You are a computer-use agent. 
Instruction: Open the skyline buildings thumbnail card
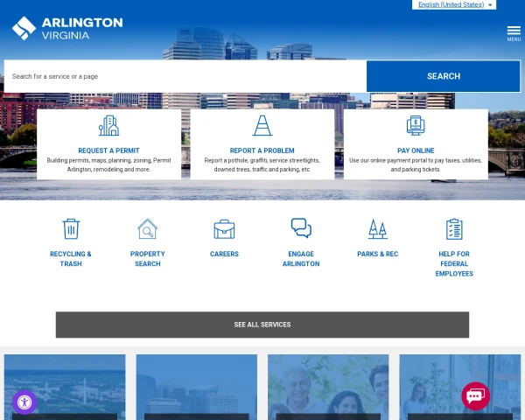pos(197,387)
